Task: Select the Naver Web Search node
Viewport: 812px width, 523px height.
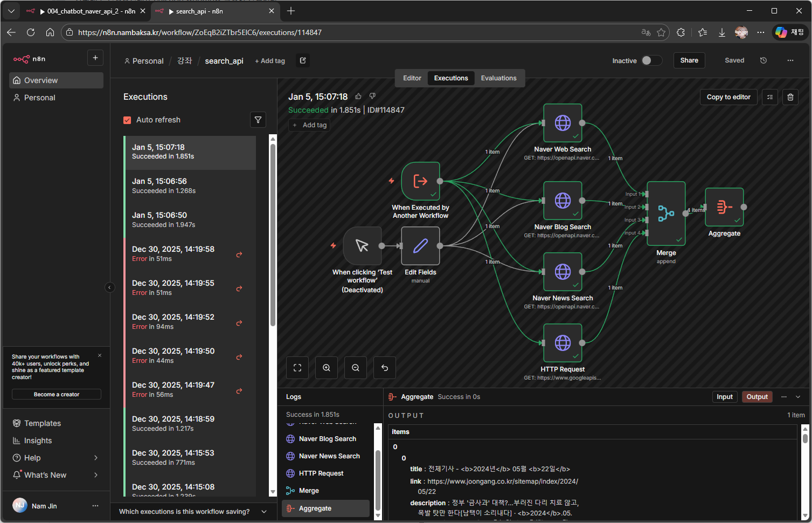Action: tap(563, 123)
